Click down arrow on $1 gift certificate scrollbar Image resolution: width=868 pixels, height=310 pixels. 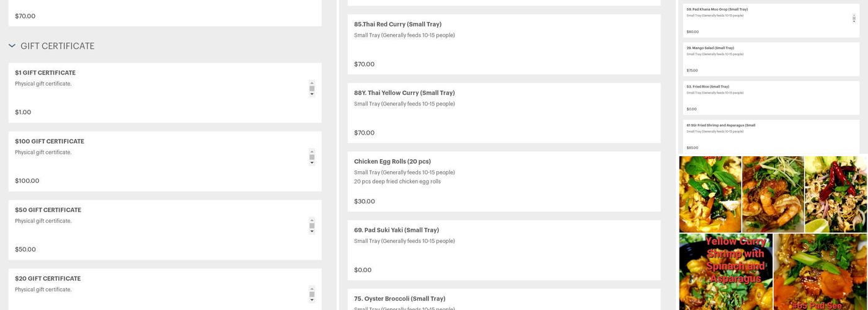pyautogui.click(x=312, y=94)
